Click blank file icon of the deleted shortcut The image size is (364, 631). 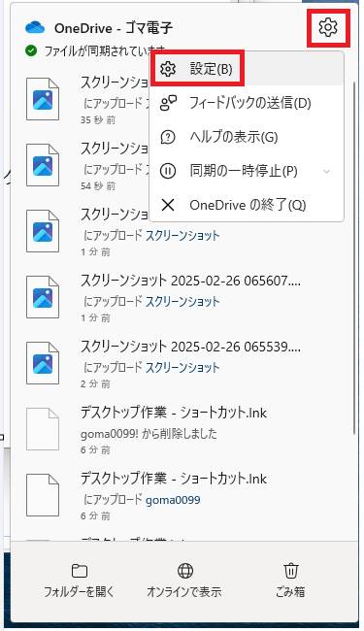tap(43, 429)
